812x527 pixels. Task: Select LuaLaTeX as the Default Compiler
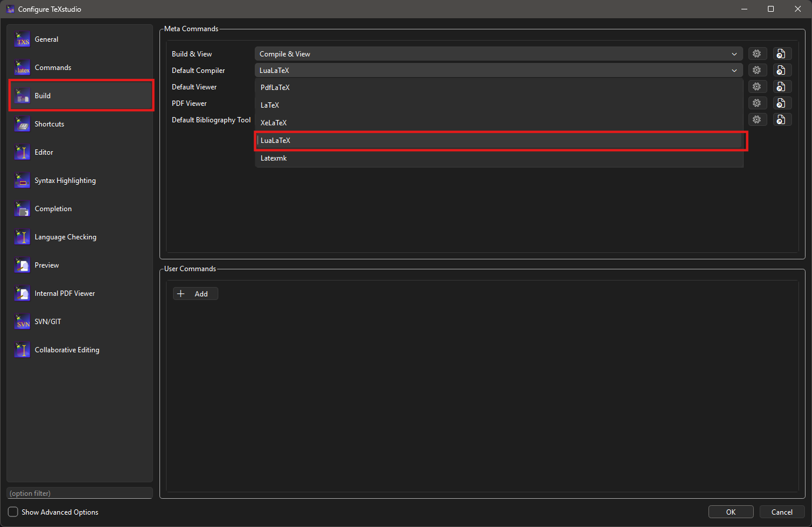pyautogui.click(x=500, y=140)
